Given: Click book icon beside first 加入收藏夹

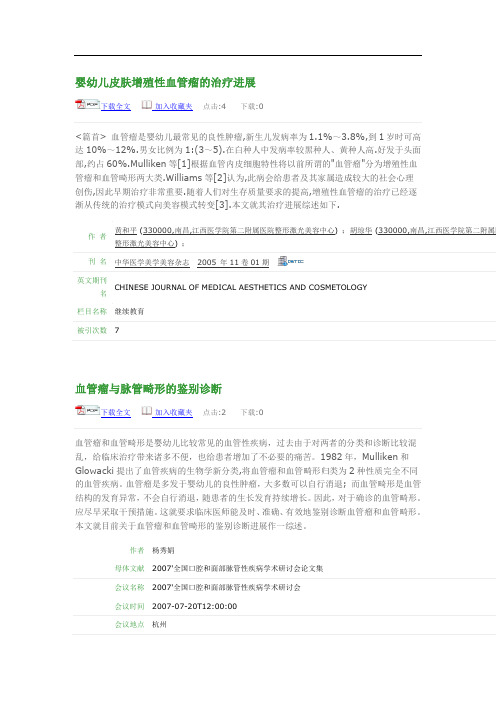Looking at the screenshot, I should pos(147,105).
